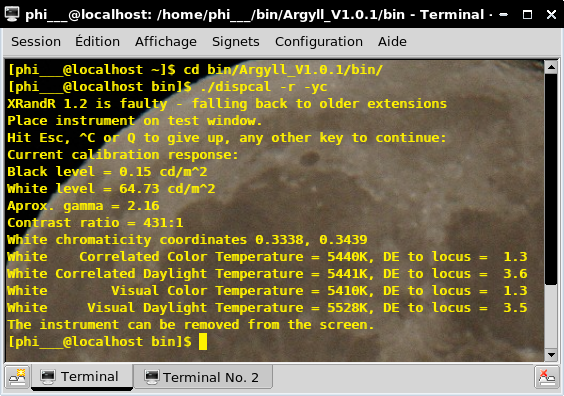Click the Correlated Color Temperature 5440K line
Viewport: 564px width, 396px height.
pos(267,256)
